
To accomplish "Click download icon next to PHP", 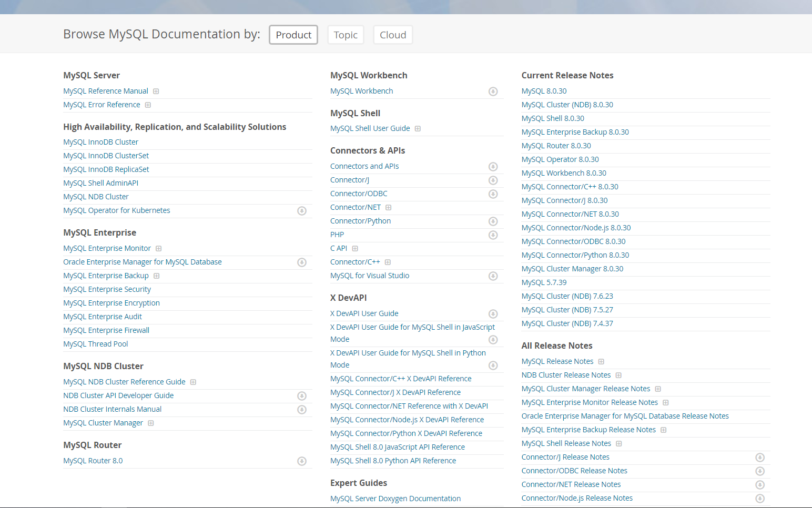I will (x=493, y=235).
